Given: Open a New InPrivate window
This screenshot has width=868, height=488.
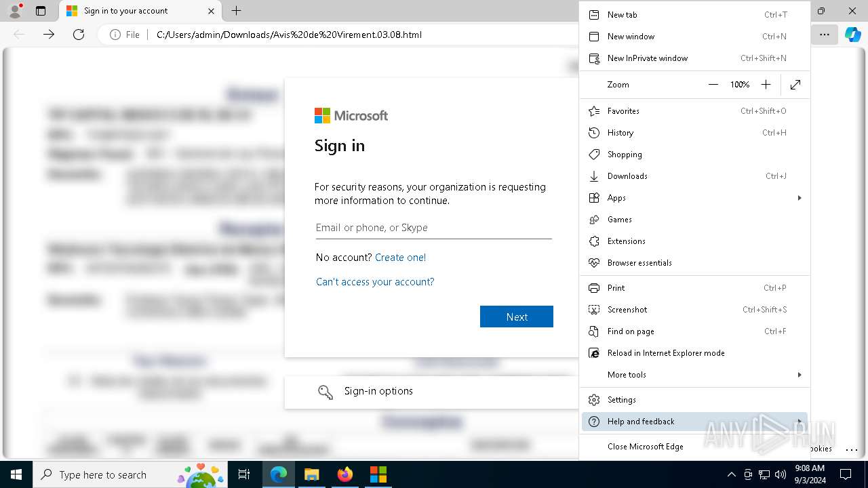Looking at the screenshot, I should (x=694, y=58).
